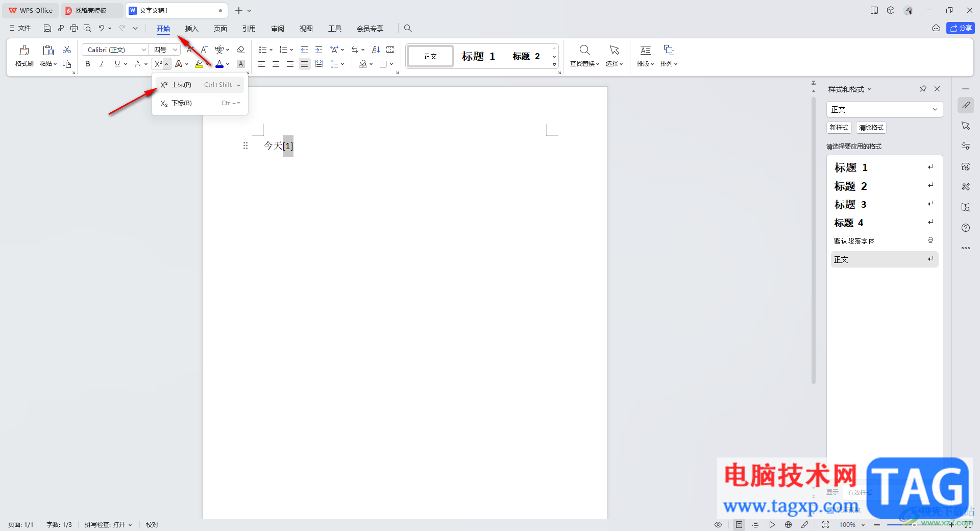
Task: Click the Clear Formatting eraser icon
Action: click(241, 50)
